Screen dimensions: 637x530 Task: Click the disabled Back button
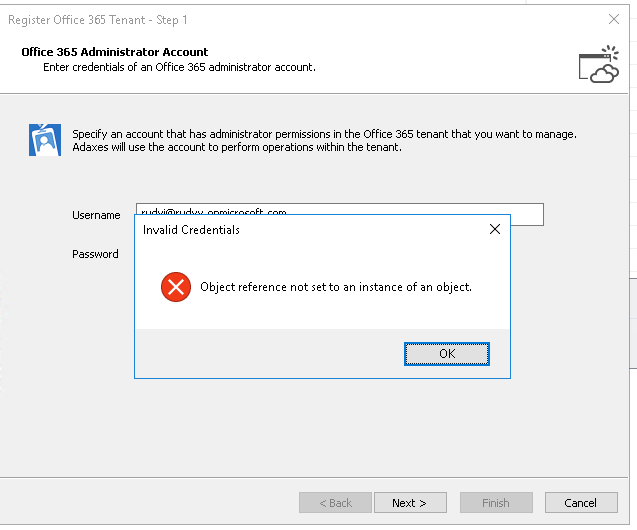335,503
